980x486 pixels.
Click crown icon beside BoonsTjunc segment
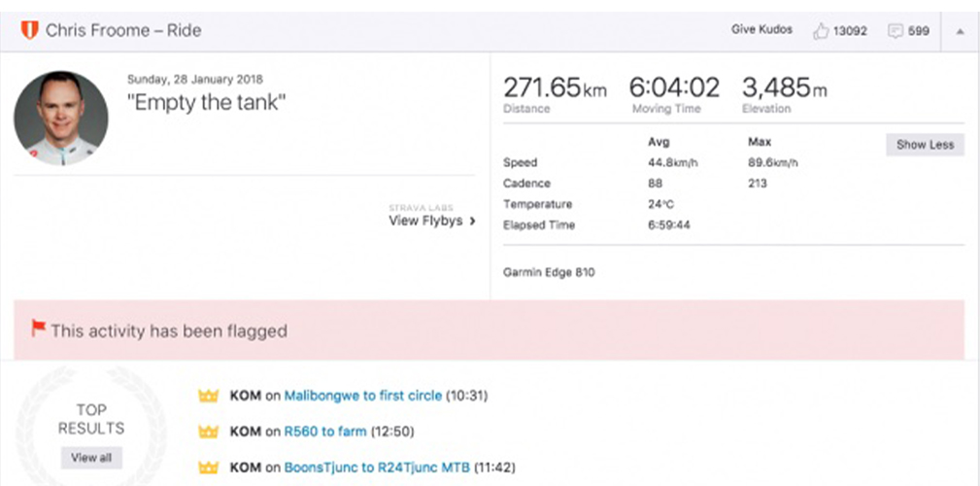[x=207, y=468]
